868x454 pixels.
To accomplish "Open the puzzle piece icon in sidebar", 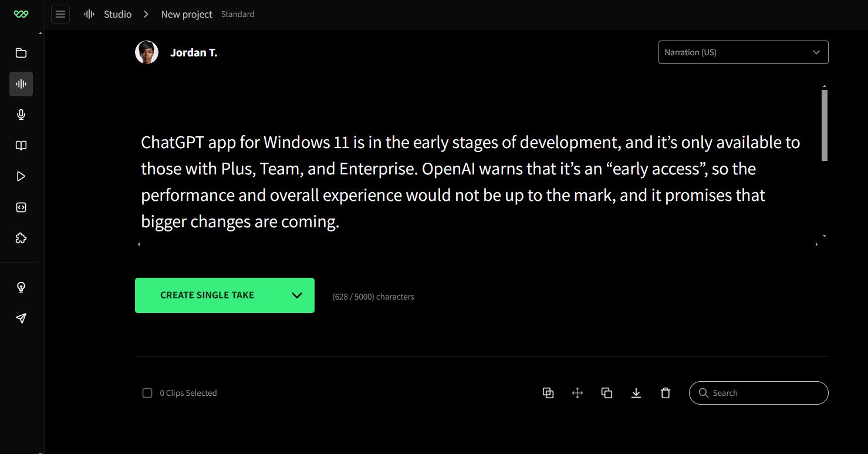I will (21, 238).
